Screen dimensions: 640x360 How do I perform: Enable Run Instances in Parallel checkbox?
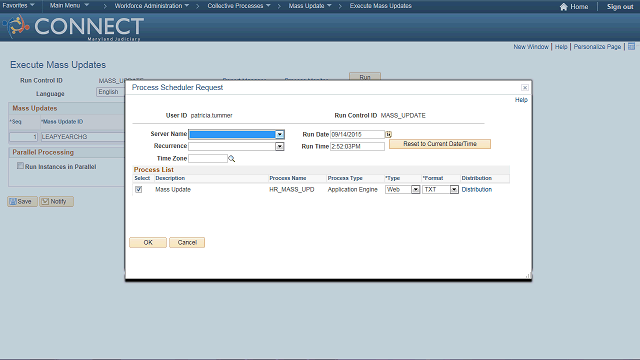pyautogui.click(x=20, y=166)
